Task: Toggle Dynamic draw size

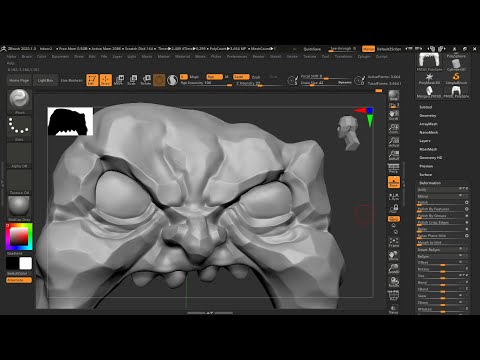Action: coord(344,83)
